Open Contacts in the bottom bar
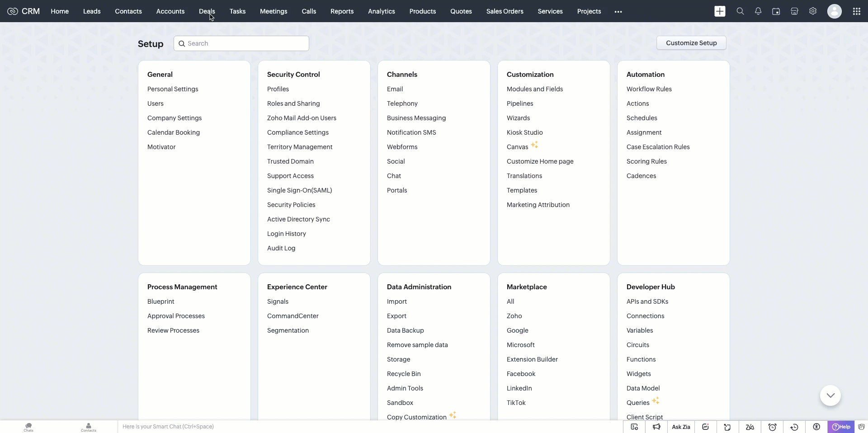 click(89, 427)
